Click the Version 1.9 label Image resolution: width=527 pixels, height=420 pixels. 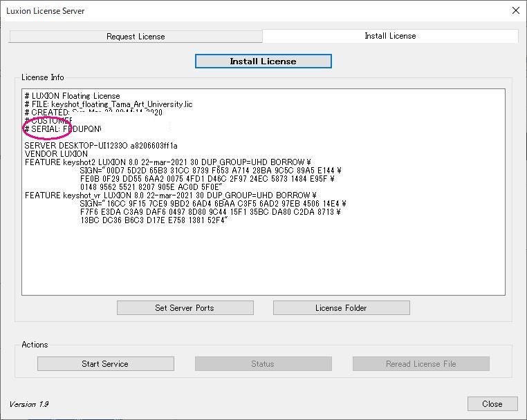tap(29, 404)
